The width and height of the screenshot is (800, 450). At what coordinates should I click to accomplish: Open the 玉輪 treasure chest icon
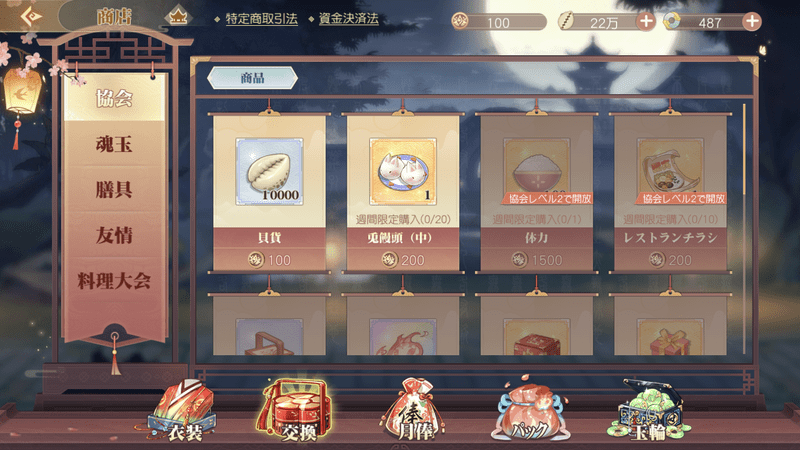[649, 411]
